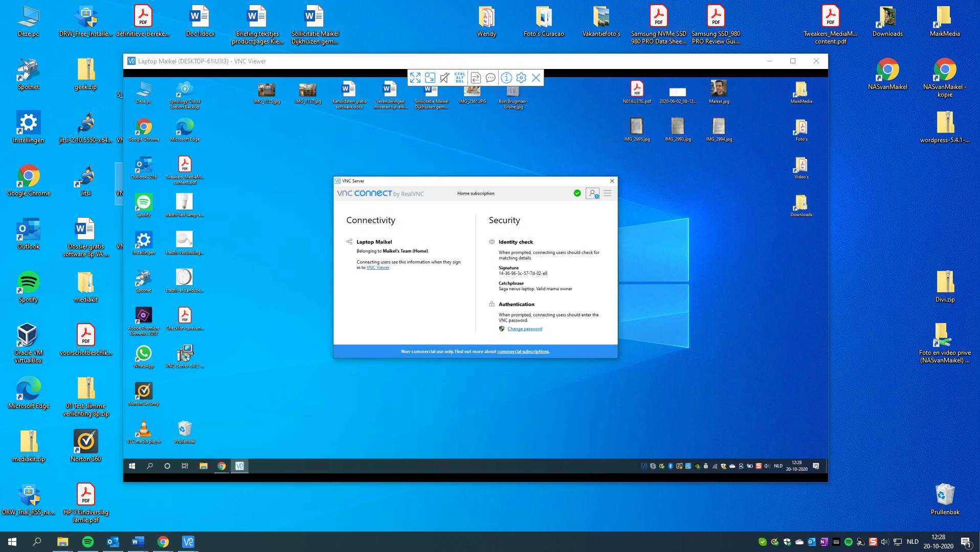This screenshot has width=980, height=552.
Task: Open the hamburger menu in VNC Server
Action: coord(608,193)
